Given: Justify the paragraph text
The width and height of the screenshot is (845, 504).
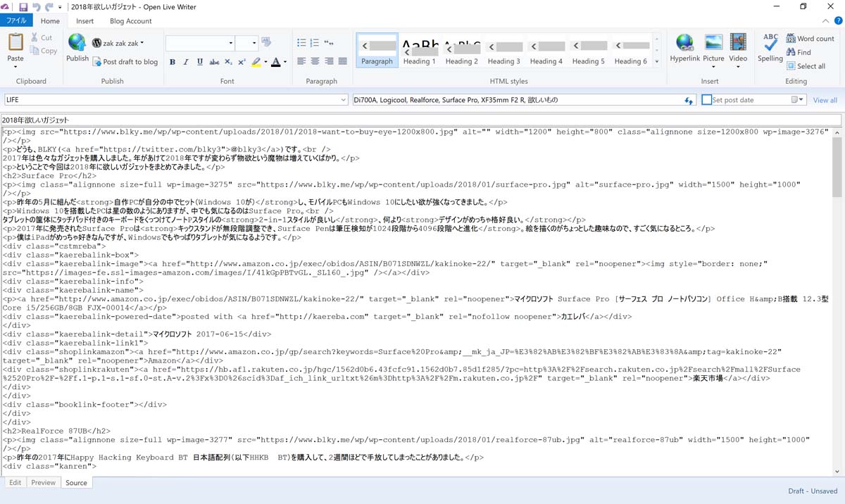Looking at the screenshot, I should tap(343, 61).
